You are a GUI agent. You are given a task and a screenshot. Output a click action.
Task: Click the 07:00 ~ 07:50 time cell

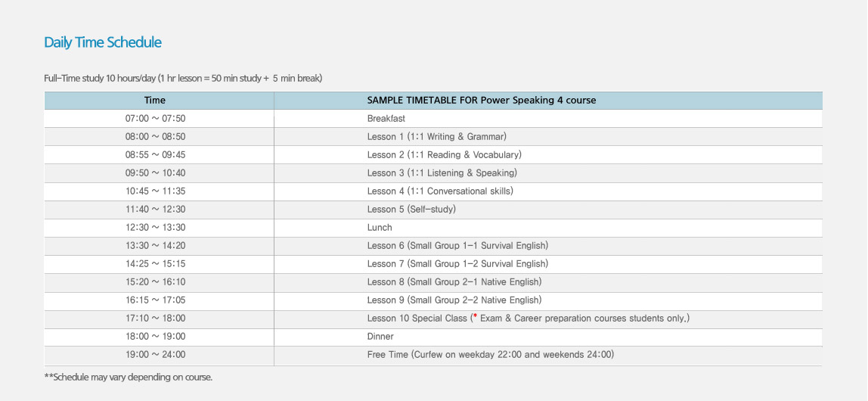[x=155, y=119]
